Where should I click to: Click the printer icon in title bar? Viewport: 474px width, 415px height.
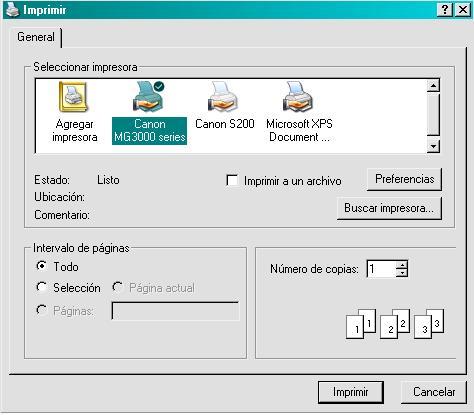tap(13, 10)
